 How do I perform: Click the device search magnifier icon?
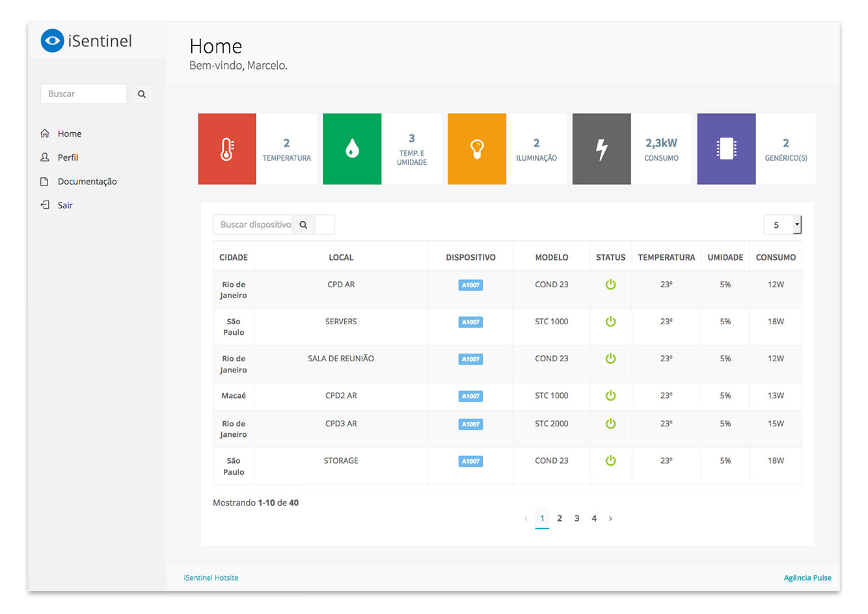coord(303,225)
